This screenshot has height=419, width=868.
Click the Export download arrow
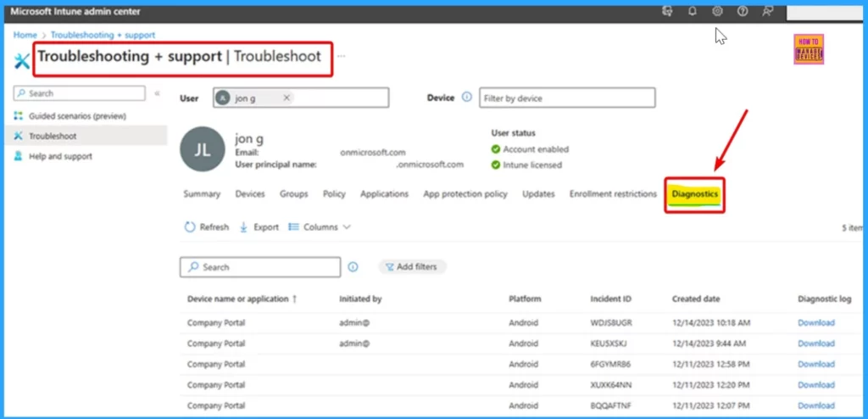tap(243, 227)
